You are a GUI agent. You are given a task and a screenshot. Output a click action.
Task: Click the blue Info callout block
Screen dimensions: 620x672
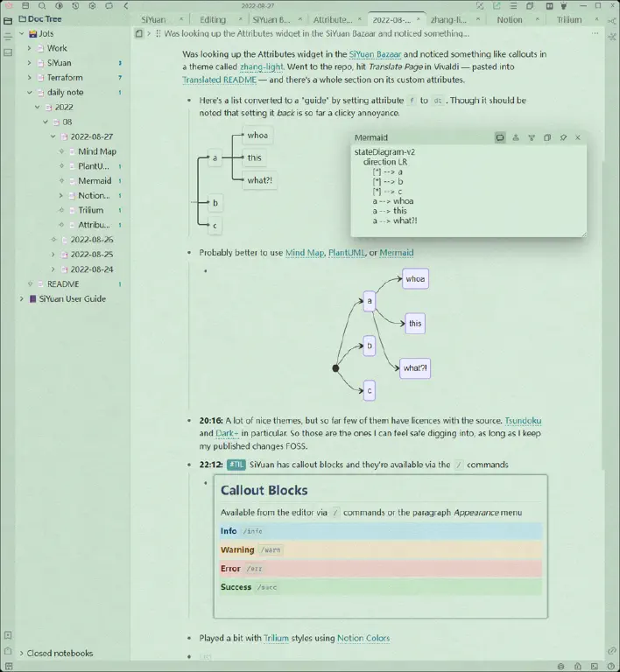coord(381,531)
